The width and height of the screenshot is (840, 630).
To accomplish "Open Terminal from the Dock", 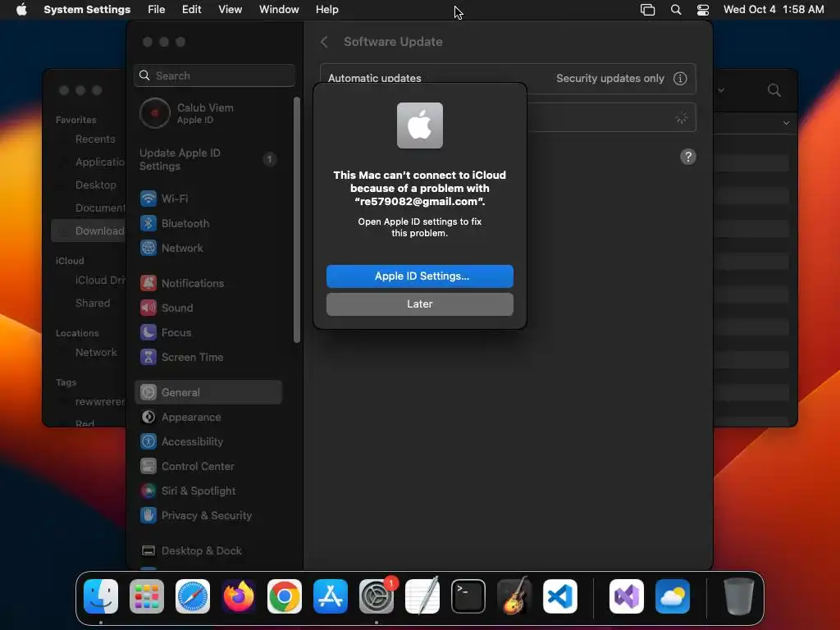I will tap(468, 596).
